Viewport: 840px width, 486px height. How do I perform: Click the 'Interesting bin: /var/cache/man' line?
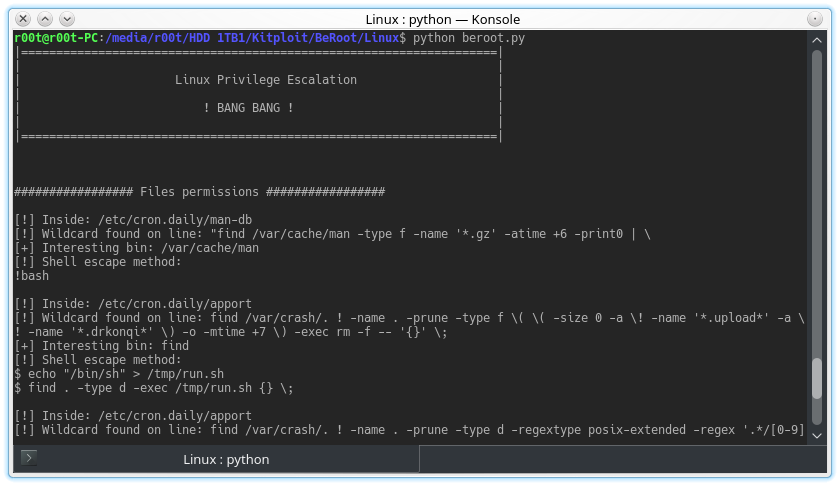pyautogui.click(x=137, y=248)
